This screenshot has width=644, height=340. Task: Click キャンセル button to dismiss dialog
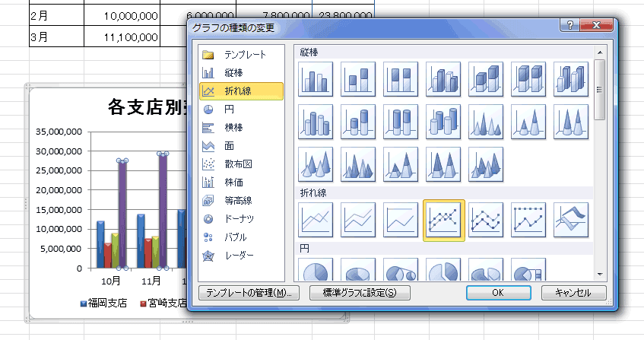573,293
